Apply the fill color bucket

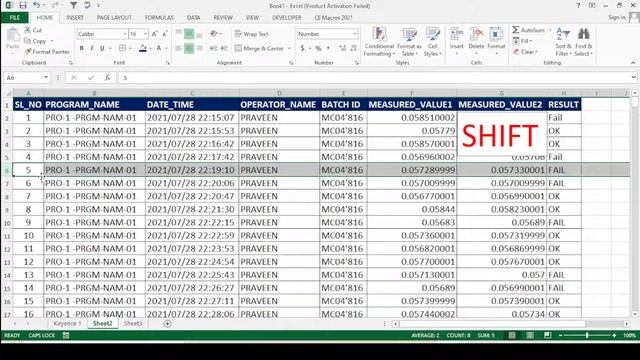tap(142, 48)
